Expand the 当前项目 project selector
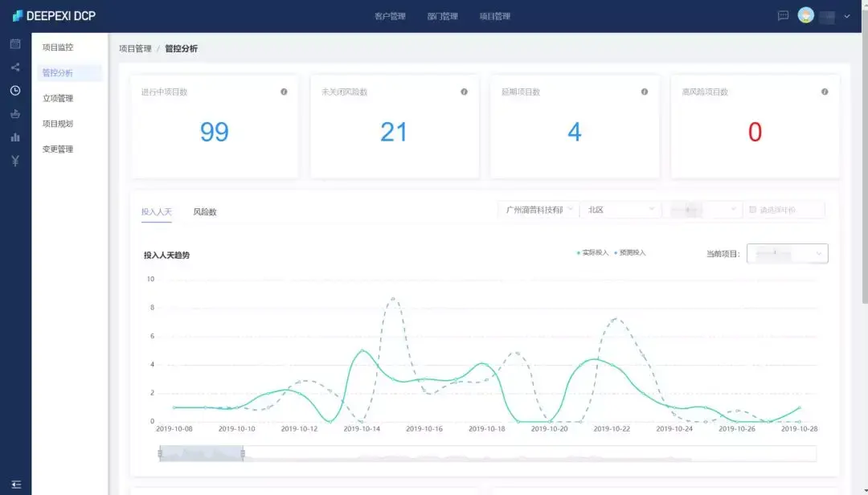868x495 pixels. click(787, 254)
